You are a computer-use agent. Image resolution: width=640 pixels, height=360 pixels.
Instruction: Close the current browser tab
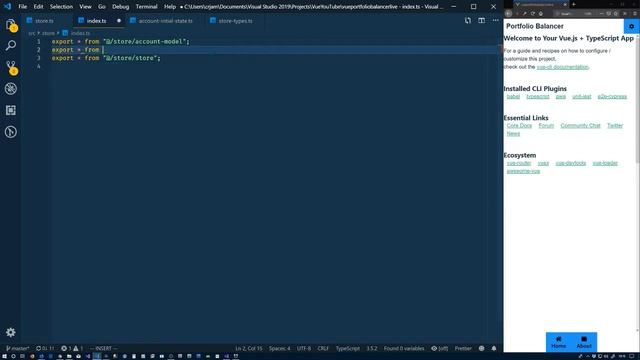point(565,4)
